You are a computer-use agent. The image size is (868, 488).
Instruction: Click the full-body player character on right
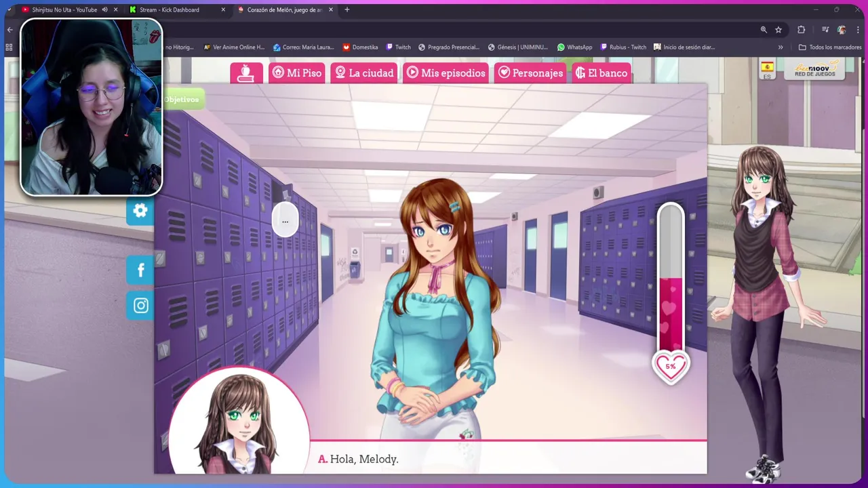pos(768,312)
